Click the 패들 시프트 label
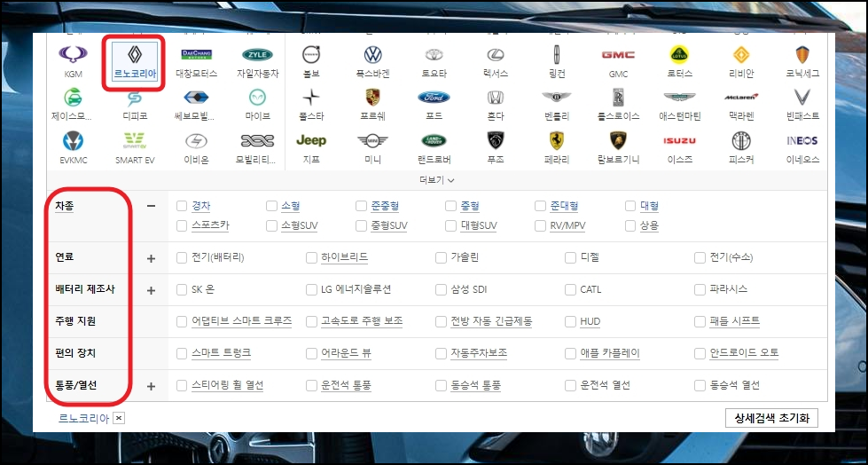 point(735,321)
